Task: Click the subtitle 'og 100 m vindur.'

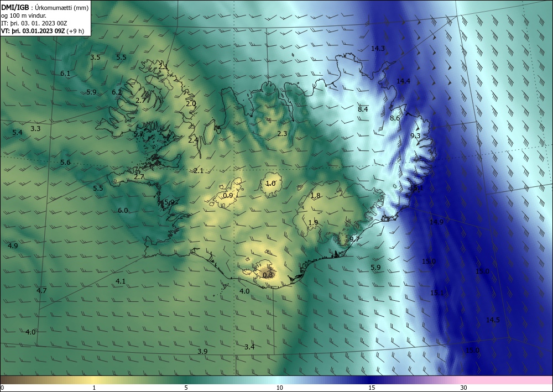Action: (x=24, y=15)
